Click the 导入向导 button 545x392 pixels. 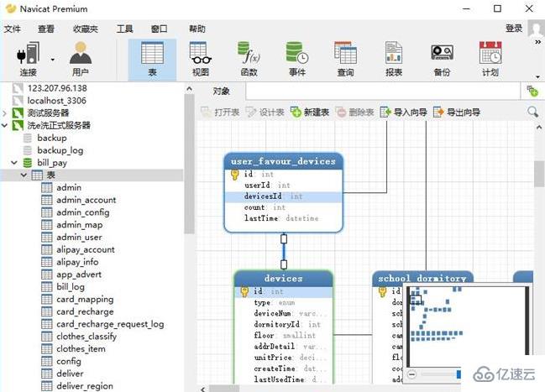[404, 112]
